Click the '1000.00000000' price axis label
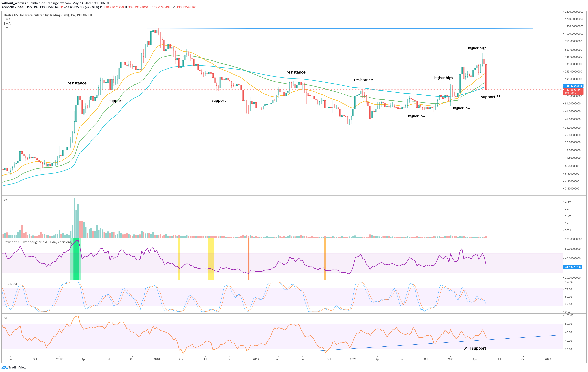588x372 pixels. click(x=574, y=34)
